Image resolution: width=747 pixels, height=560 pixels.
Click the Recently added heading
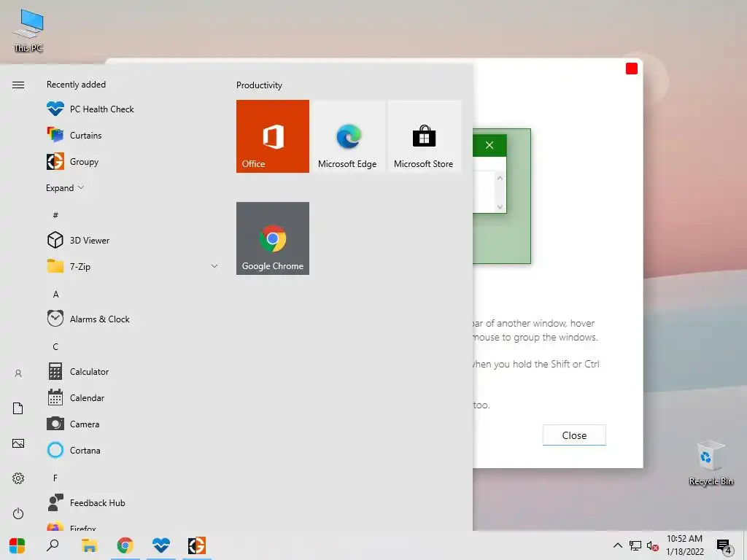pos(76,85)
